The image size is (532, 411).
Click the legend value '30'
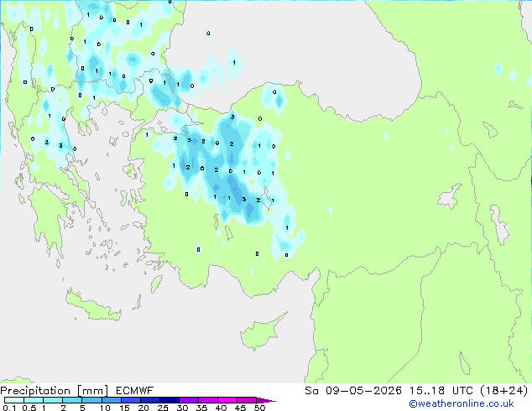click(x=182, y=408)
